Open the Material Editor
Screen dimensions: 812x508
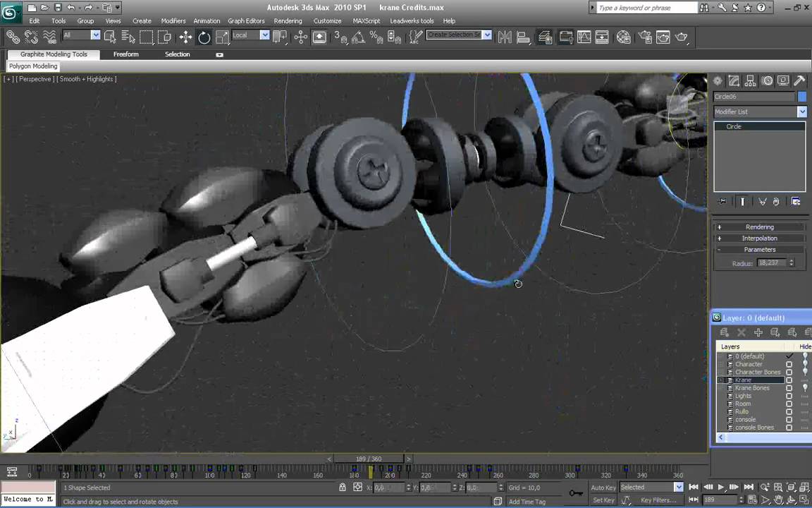tap(624, 37)
